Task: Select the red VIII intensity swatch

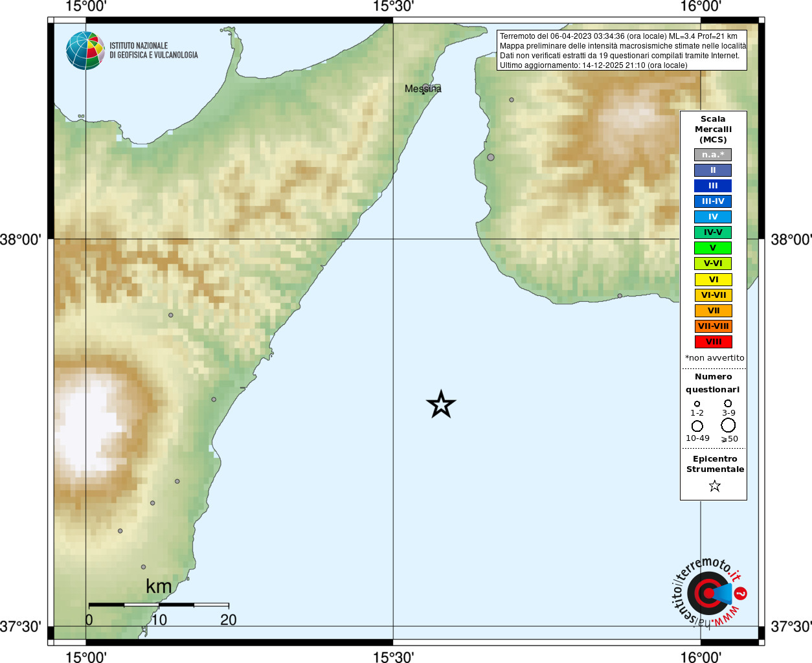Action: [713, 342]
